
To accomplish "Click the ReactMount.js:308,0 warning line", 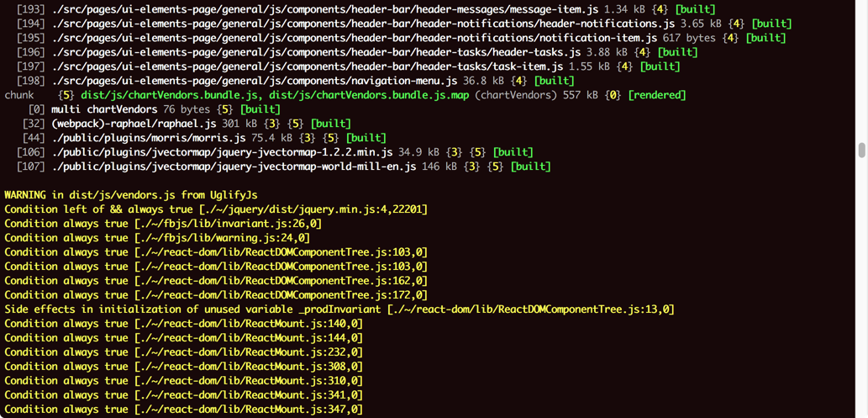I will tap(183, 367).
